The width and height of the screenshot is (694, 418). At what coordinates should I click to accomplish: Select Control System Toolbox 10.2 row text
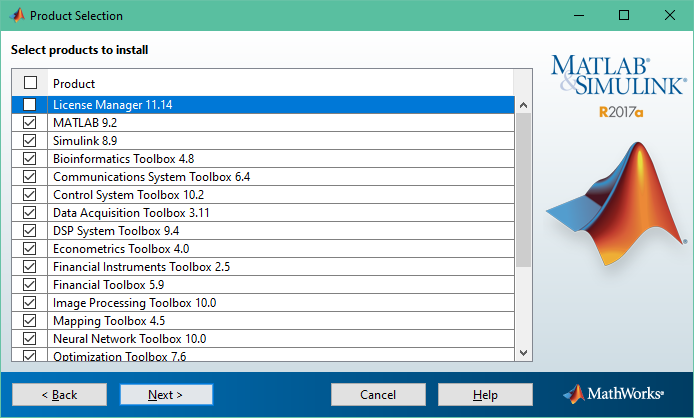point(128,195)
